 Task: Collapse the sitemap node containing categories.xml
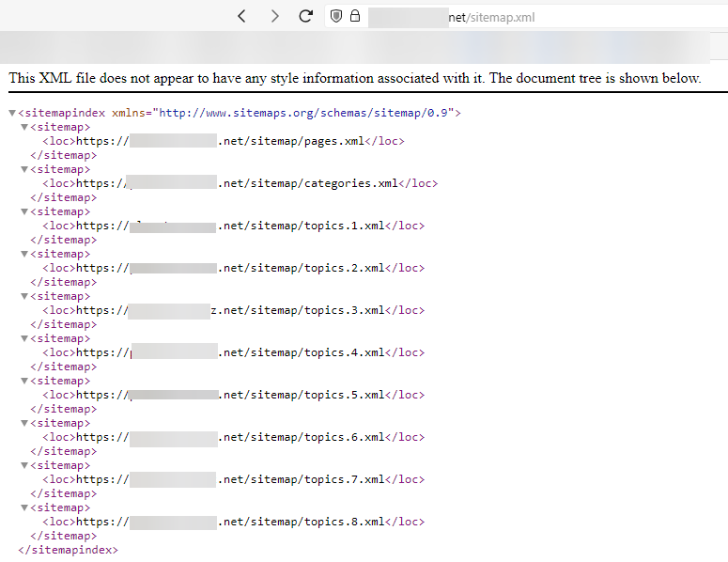pyautogui.click(x=24, y=169)
